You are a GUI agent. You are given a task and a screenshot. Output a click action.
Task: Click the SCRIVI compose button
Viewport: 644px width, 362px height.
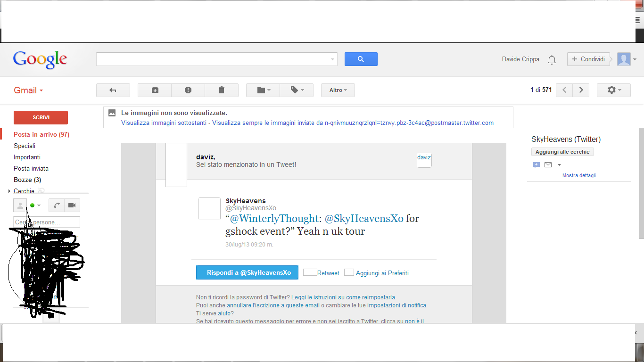pos(41,117)
